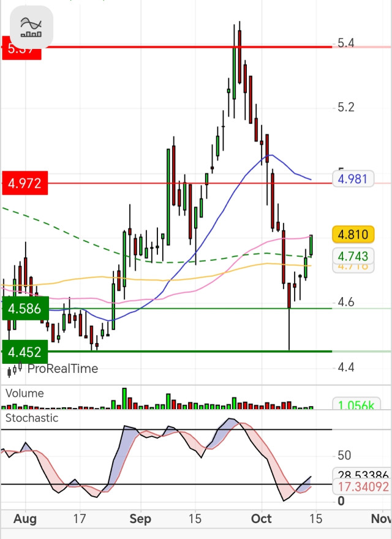
Task: Click the Aug date label on time axis
Action: pyautogui.click(x=25, y=519)
